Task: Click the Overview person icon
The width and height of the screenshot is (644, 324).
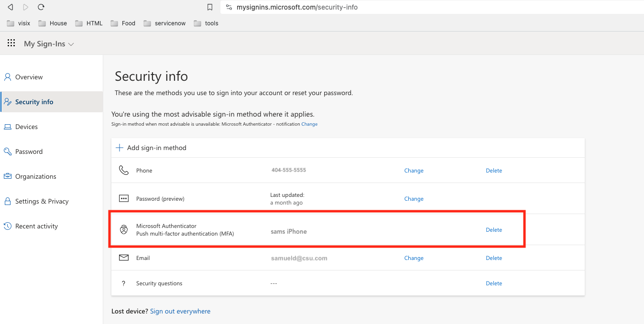Action: tap(8, 77)
